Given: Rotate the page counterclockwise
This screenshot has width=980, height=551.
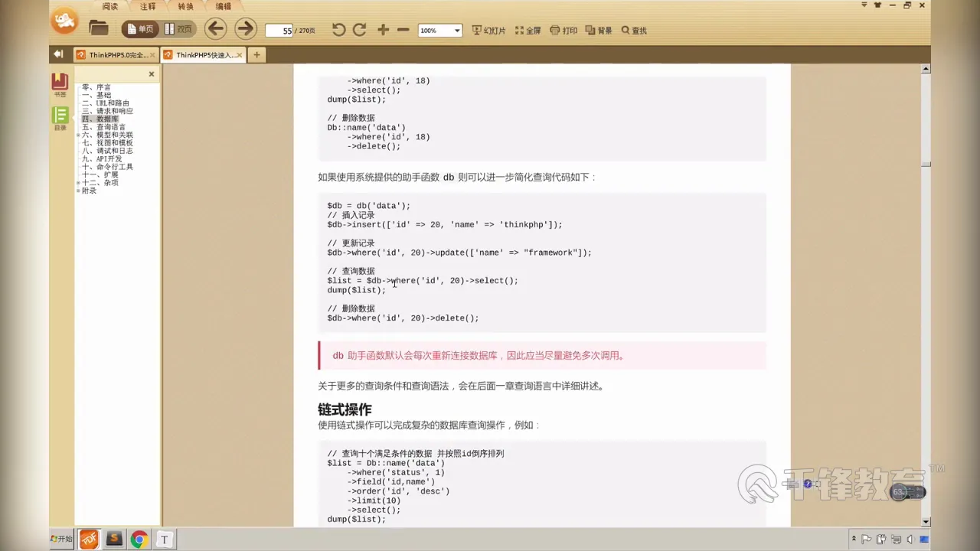Looking at the screenshot, I should click(338, 30).
